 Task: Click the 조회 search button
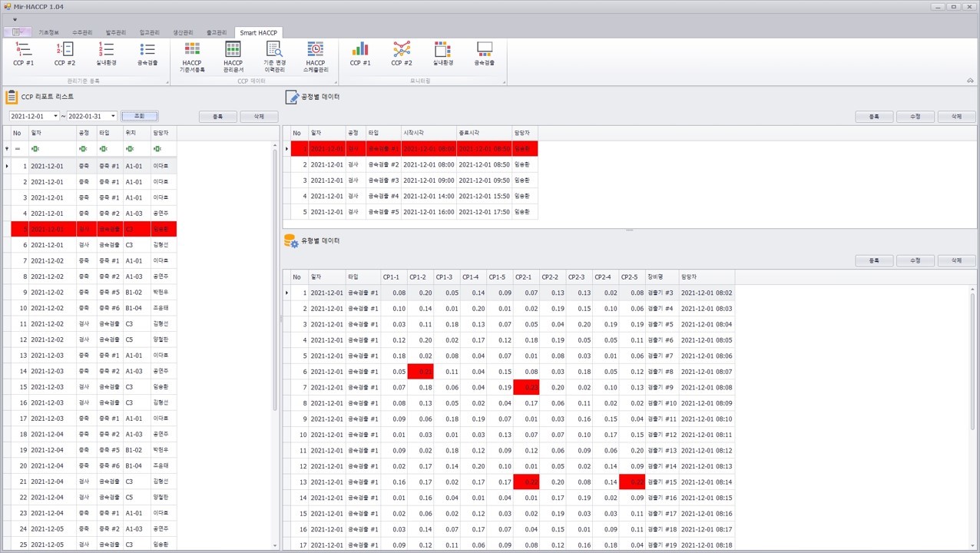[139, 116]
